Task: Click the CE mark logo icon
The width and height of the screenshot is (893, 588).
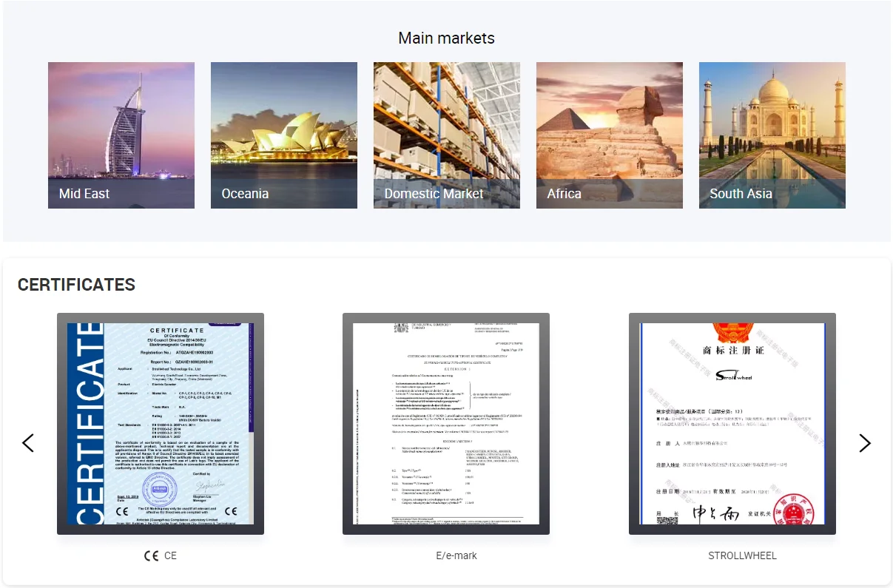Action: [x=152, y=555]
